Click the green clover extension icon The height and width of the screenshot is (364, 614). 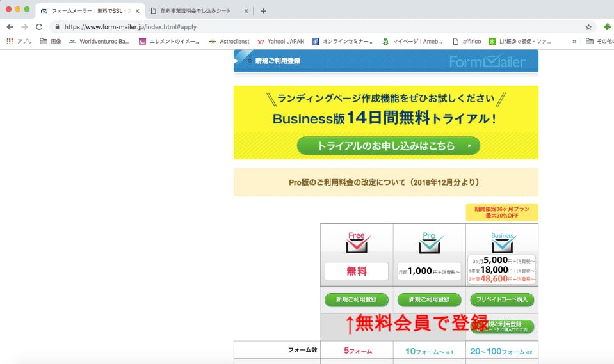point(607,27)
